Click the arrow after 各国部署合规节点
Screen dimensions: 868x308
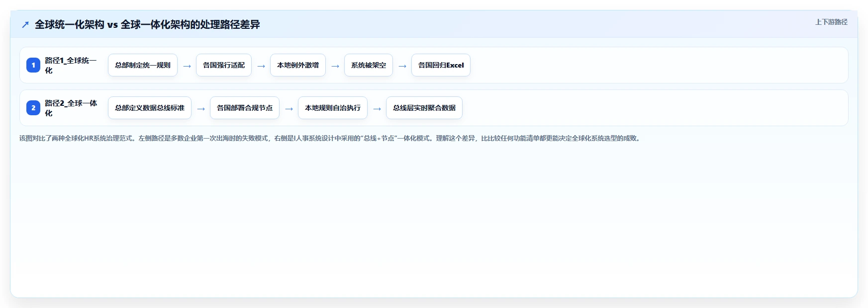[289, 108]
